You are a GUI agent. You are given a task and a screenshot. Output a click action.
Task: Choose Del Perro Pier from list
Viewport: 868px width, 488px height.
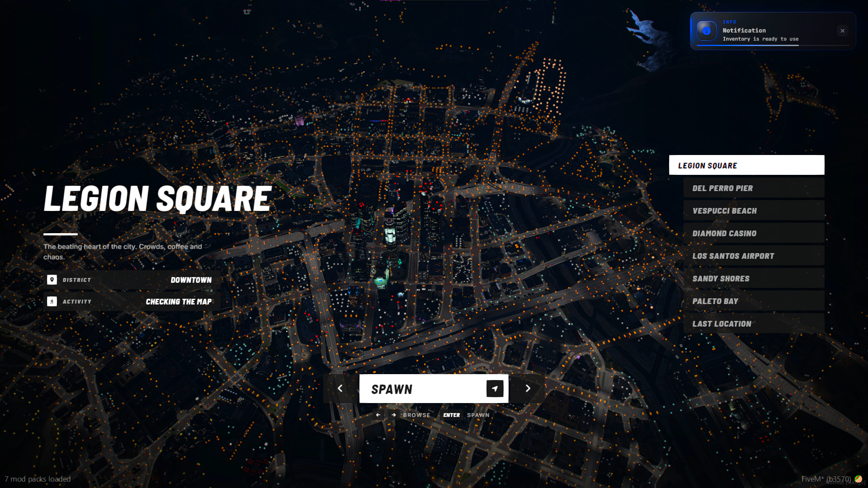click(754, 188)
